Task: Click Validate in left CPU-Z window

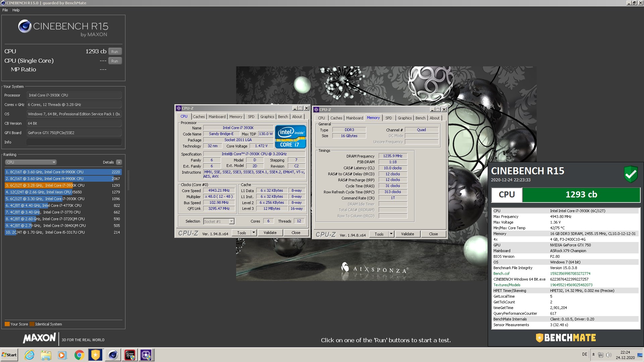Action: point(270,233)
